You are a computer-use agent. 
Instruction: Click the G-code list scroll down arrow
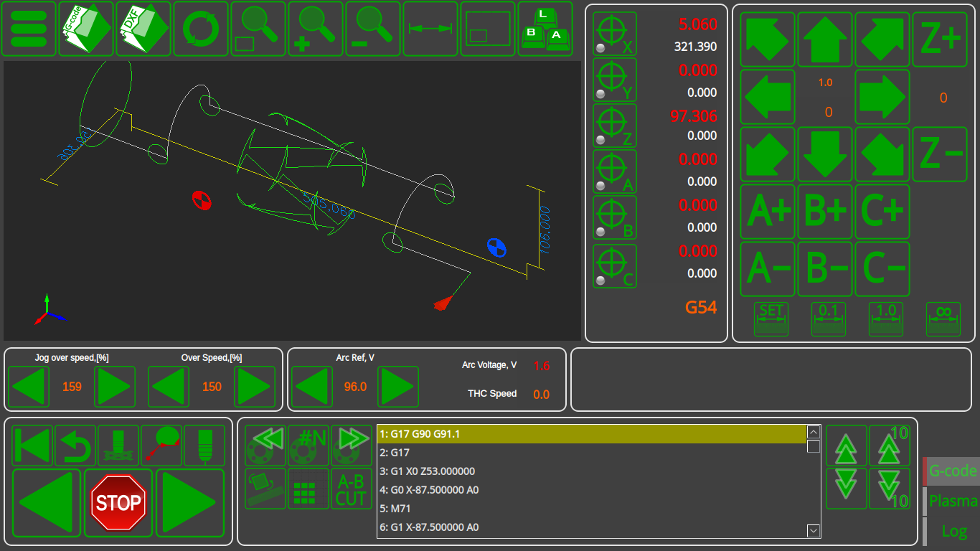[x=814, y=531]
